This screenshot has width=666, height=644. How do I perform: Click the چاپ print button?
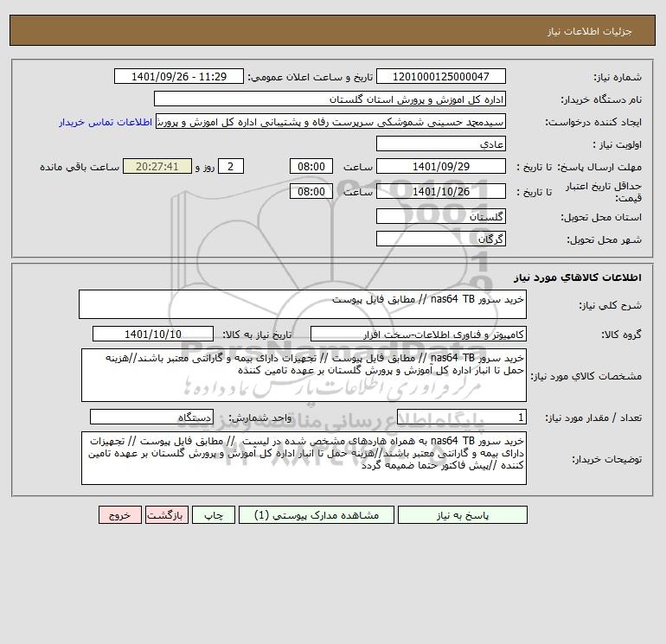click(214, 515)
